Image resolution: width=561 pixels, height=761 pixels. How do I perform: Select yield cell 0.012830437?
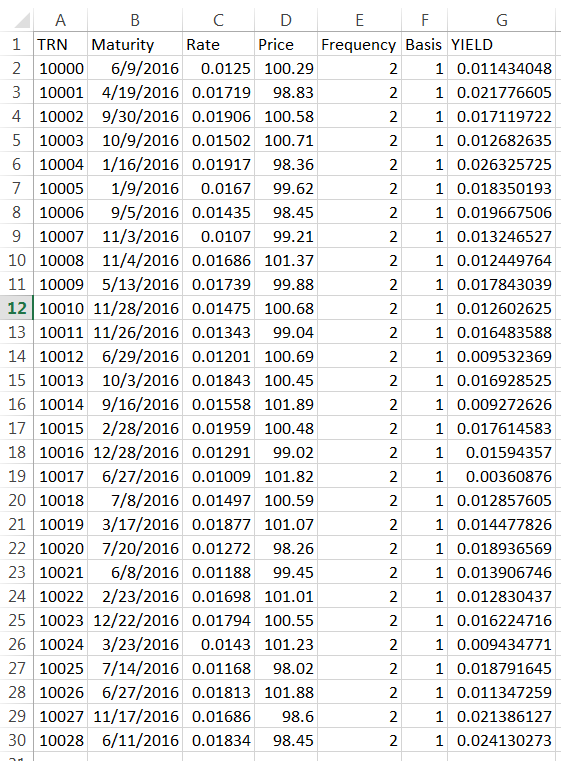pos(502,596)
